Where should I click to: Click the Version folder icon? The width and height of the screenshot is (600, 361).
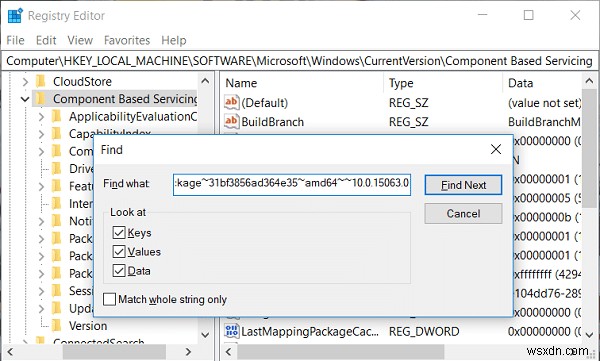click(56, 326)
